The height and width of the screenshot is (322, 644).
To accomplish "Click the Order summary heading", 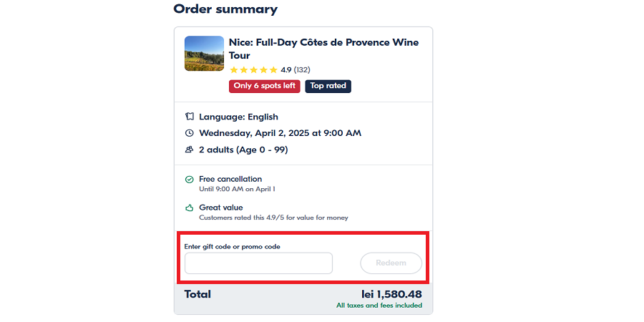I will [225, 9].
